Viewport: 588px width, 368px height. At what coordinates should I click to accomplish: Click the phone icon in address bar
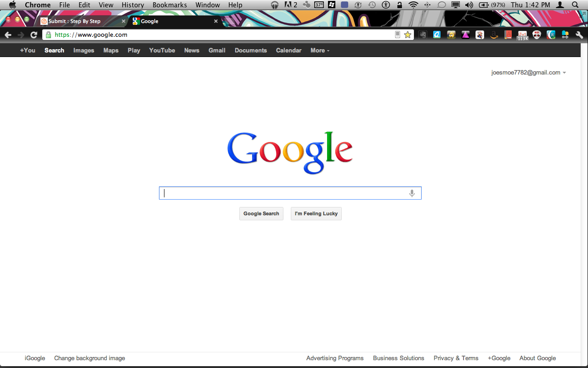pyautogui.click(x=398, y=34)
